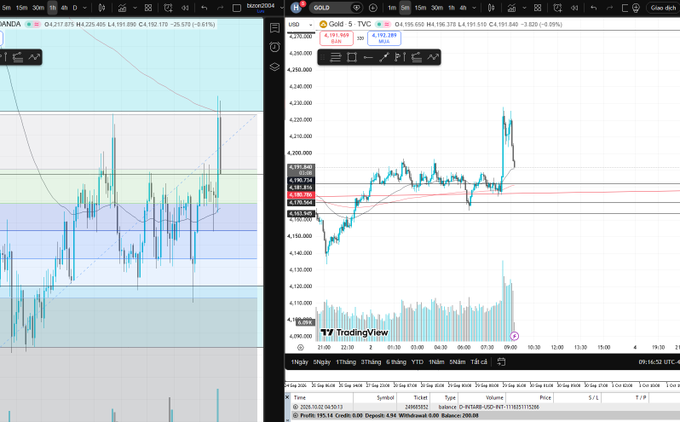
Task: Toggle green status dot in OANDA legend
Action: [x=29, y=24]
